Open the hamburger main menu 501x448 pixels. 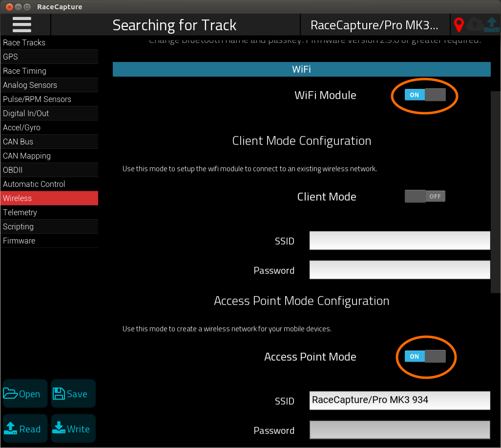click(21, 24)
